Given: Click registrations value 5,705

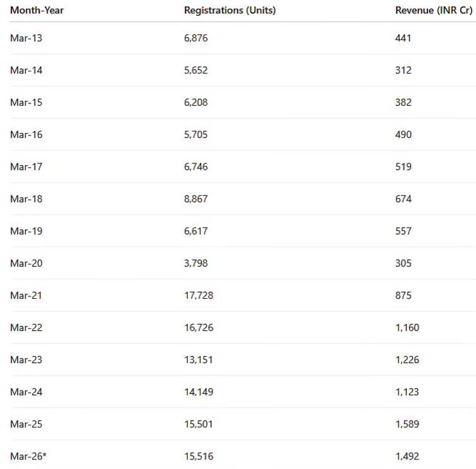Looking at the screenshot, I should 195,135.
